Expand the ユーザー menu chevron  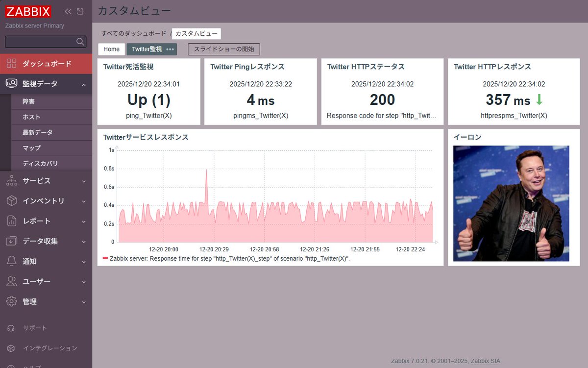tap(83, 282)
